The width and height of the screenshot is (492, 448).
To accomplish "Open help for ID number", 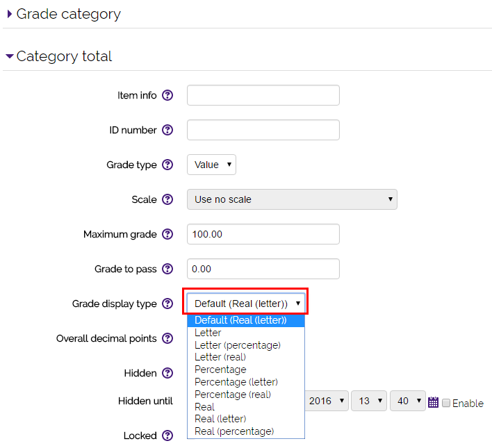I will click(167, 130).
